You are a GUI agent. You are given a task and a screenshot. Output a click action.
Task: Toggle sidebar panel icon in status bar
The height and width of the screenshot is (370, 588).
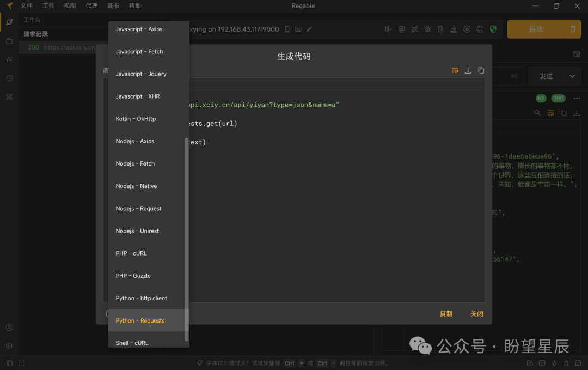[x=9, y=363]
